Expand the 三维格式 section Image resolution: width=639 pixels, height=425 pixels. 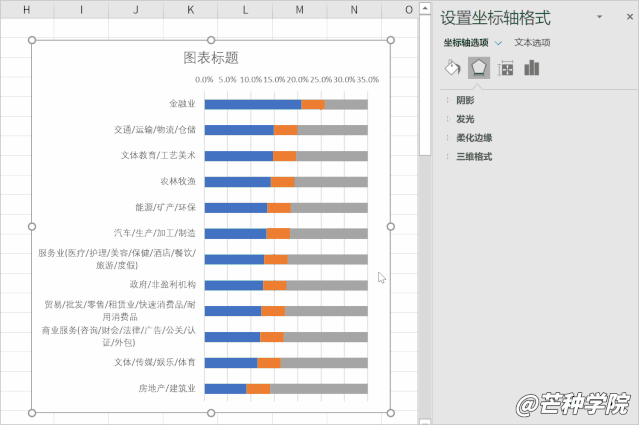(x=474, y=156)
